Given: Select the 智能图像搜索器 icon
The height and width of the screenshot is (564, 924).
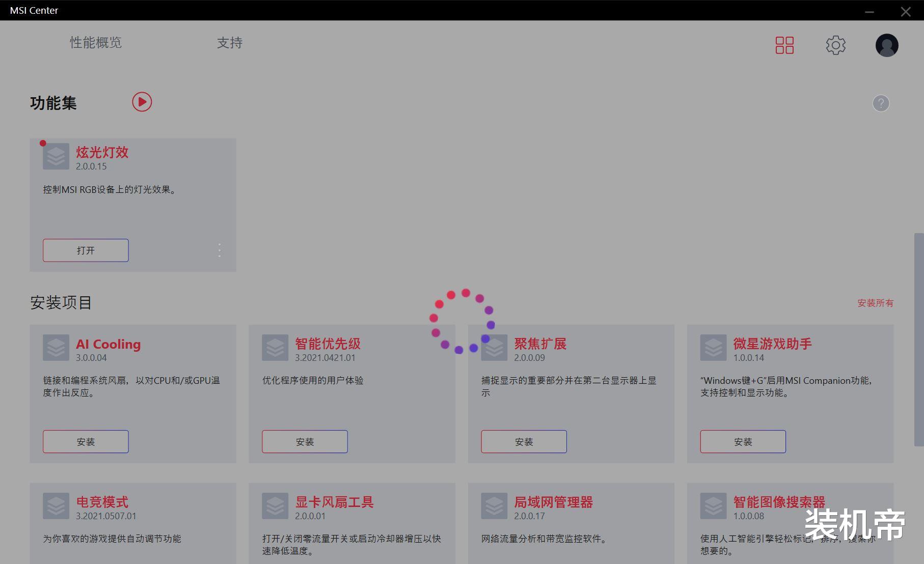Looking at the screenshot, I should click(713, 505).
